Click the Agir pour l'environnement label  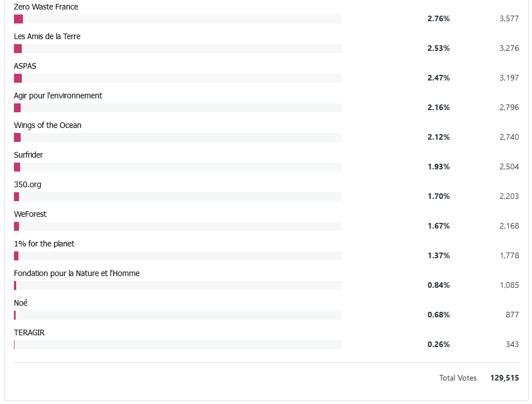pyautogui.click(x=58, y=96)
